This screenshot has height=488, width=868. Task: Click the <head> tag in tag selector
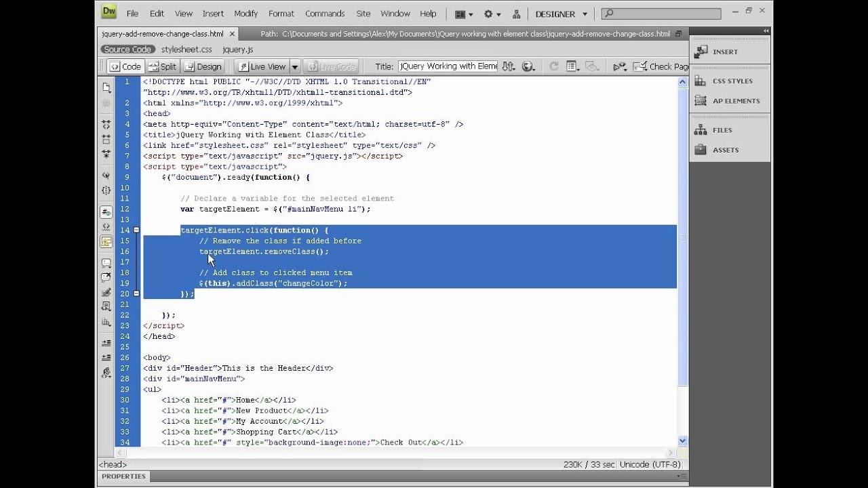click(112, 464)
